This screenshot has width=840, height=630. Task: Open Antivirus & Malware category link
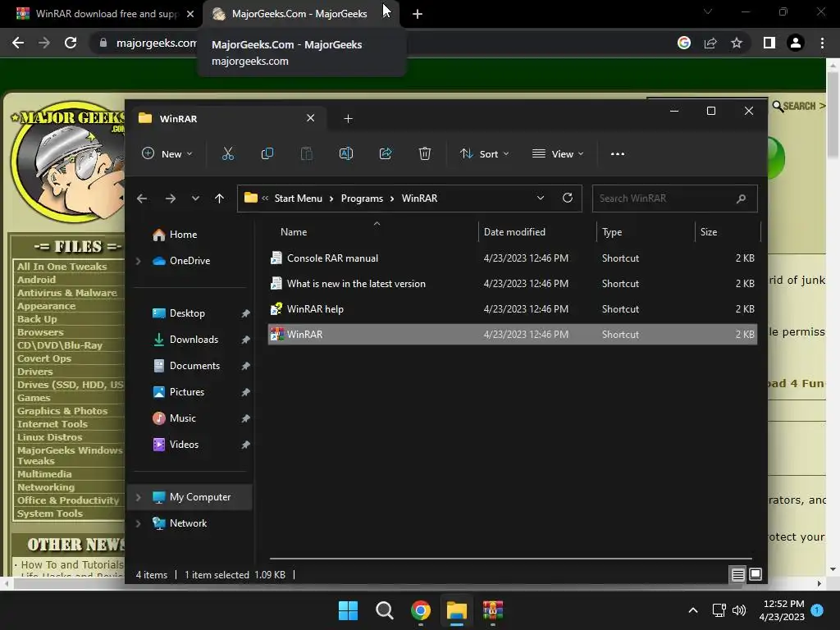[67, 293]
